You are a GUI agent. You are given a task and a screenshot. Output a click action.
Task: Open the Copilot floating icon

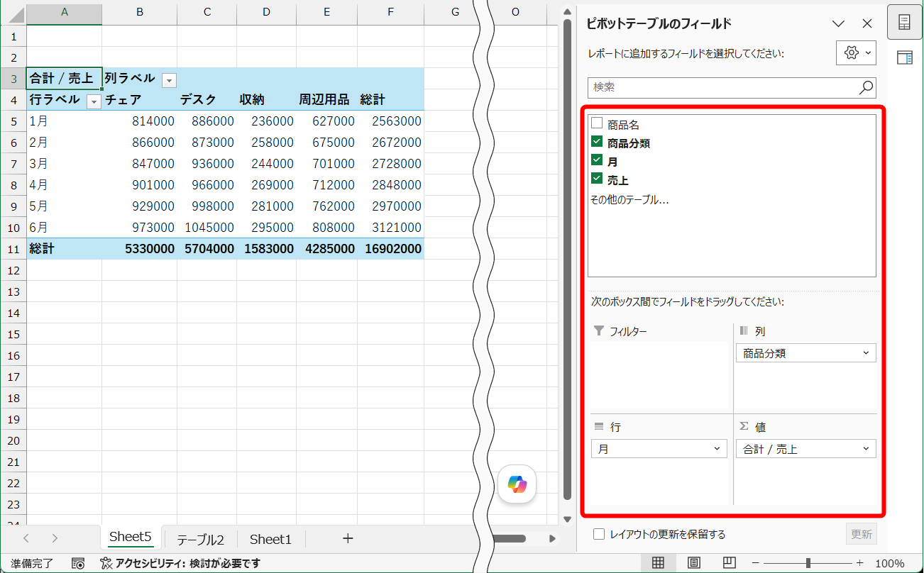coord(517,484)
